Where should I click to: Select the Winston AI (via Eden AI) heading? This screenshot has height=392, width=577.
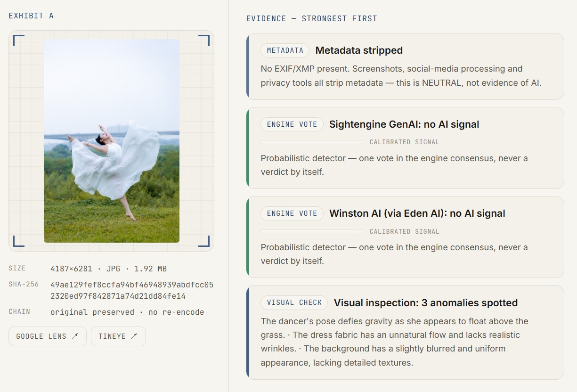click(x=417, y=213)
